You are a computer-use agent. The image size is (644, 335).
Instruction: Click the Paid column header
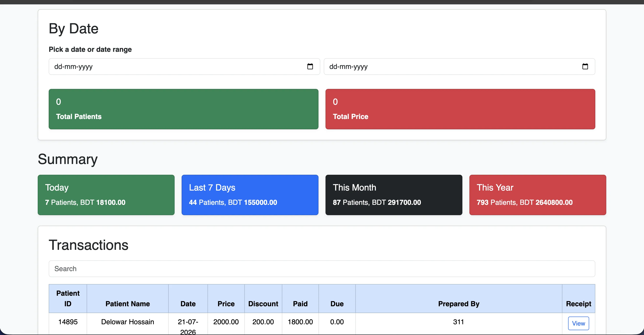pyautogui.click(x=300, y=299)
